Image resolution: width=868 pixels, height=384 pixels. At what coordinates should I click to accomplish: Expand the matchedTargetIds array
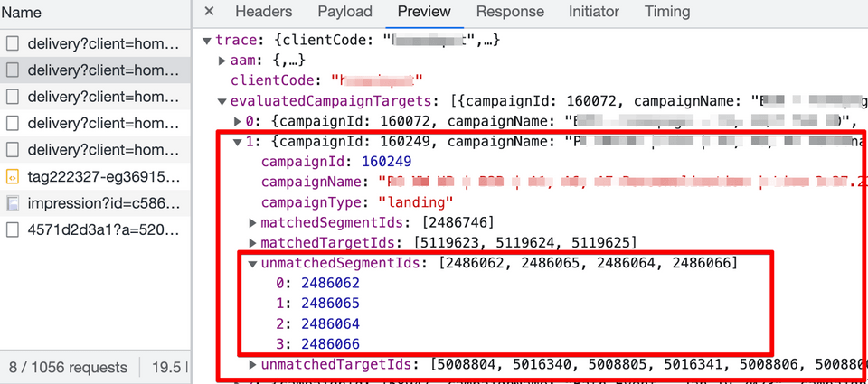pos(253,243)
